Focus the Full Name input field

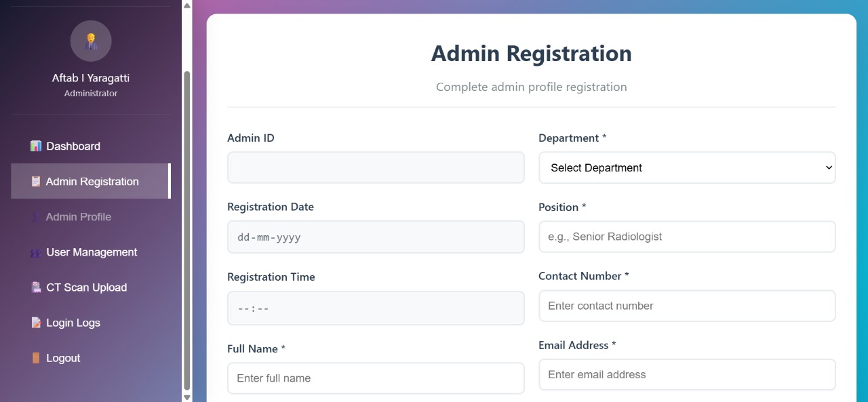(376, 378)
